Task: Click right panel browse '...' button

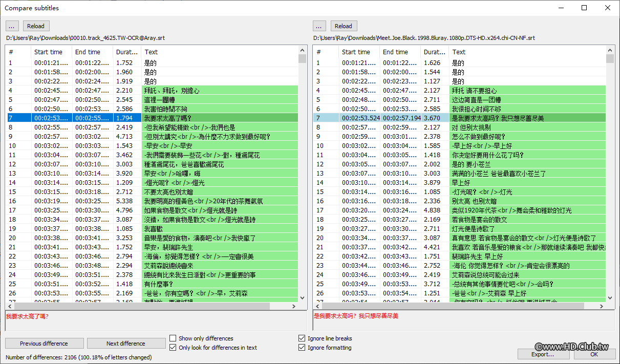Action: (x=320, y=26)
